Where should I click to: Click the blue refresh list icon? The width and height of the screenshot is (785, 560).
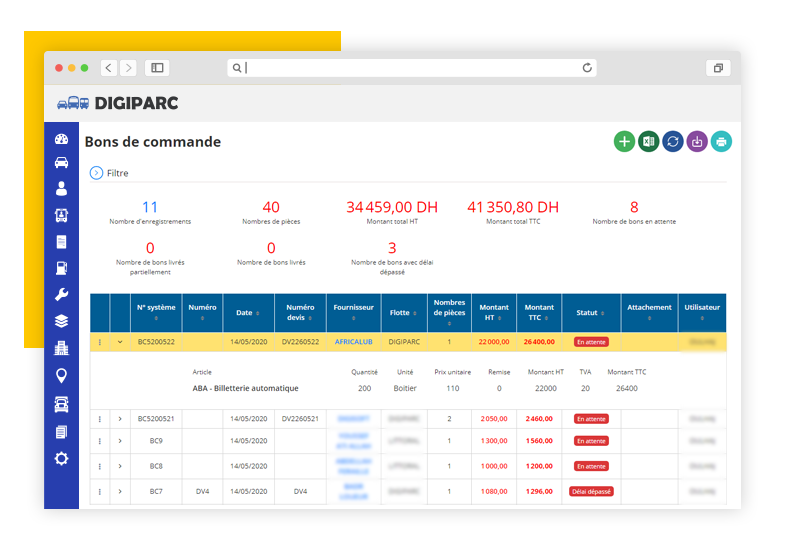coord(673,142)
